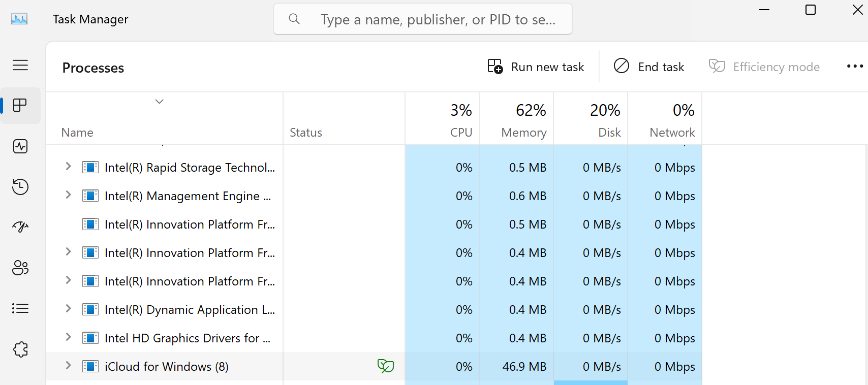Expand Intel(R) Management Engine process

68,195
